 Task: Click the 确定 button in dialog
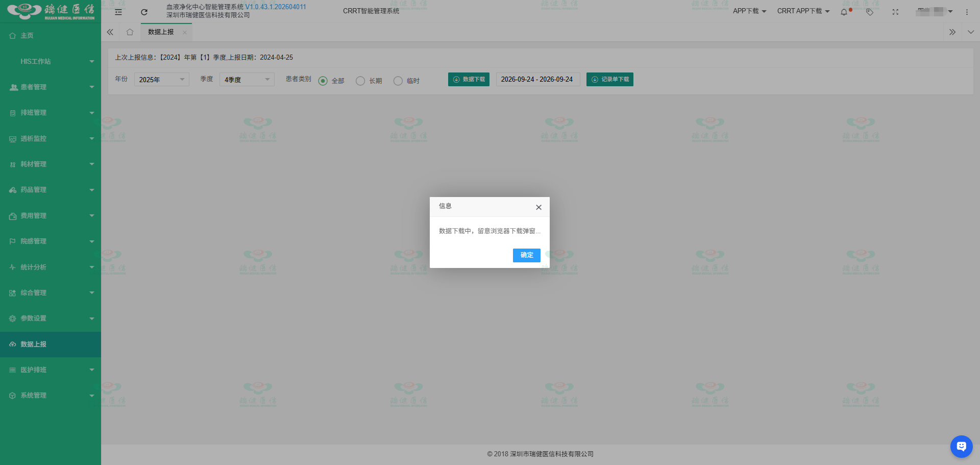click(x=527, y=255)
